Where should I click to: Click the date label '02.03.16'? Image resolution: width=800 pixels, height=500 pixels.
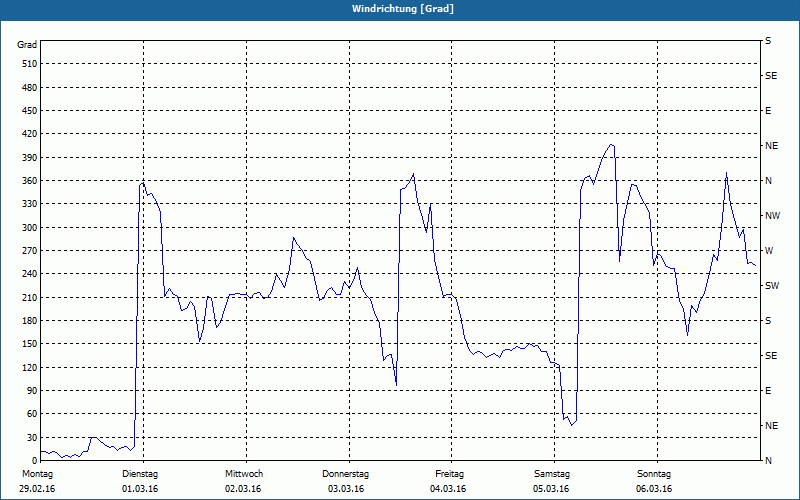click(x=243, y=489)
